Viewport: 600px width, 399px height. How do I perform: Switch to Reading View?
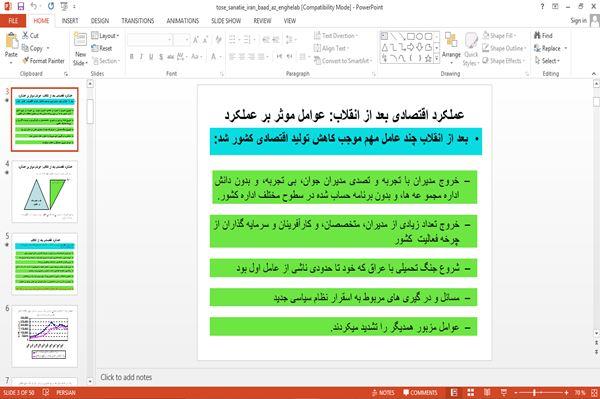point(487,392)
